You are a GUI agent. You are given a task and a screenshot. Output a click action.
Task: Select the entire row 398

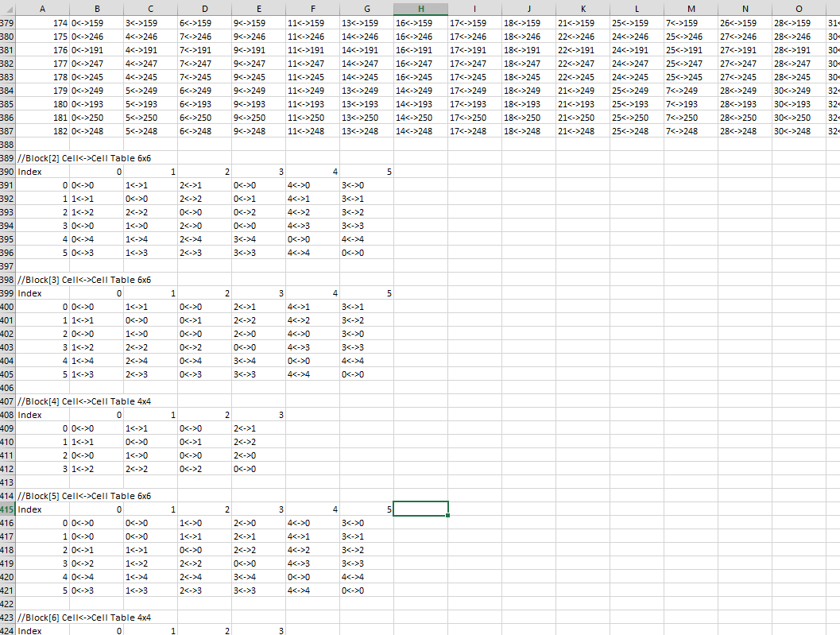coord(8,280)
